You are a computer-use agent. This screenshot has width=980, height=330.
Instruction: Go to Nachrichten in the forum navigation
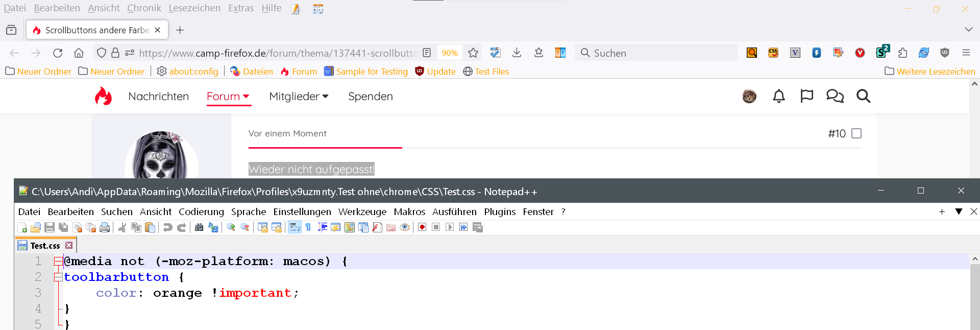click(158, 97)
